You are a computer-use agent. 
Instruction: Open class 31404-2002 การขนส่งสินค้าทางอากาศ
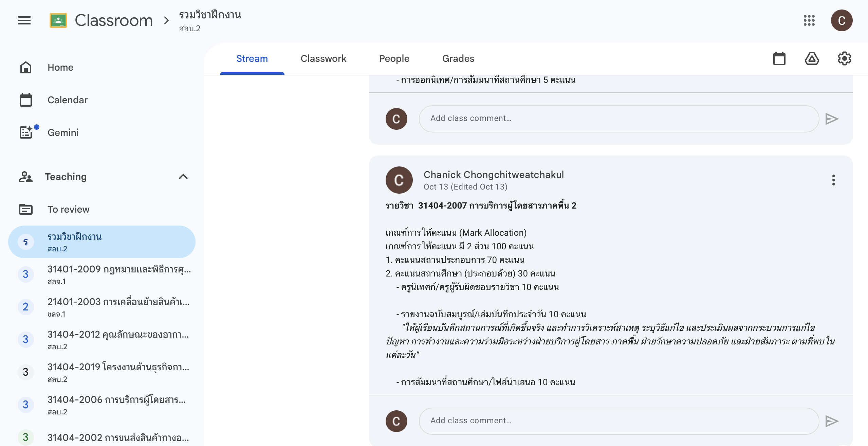point(102,438)
